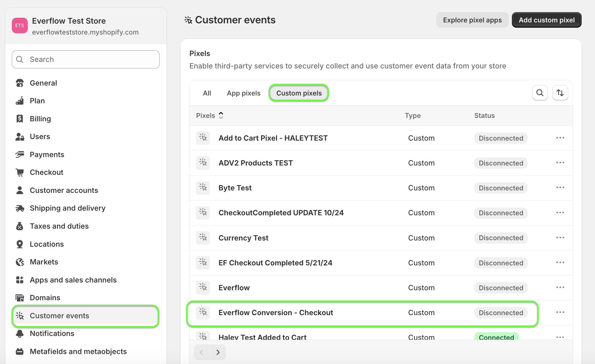Click the Explore pixel apps button
The image size is (595, 364).
coord(472,20)
